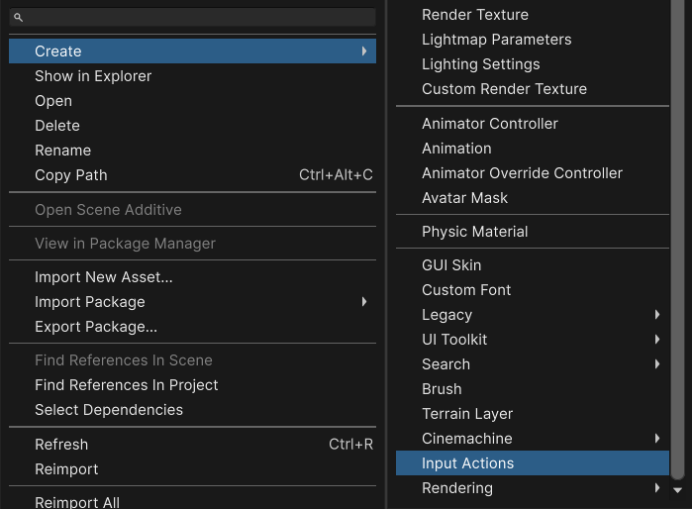This screenshot has height=509, width=692.
Task: Choose Copy Path menu entry
Action: pos(71,175)
